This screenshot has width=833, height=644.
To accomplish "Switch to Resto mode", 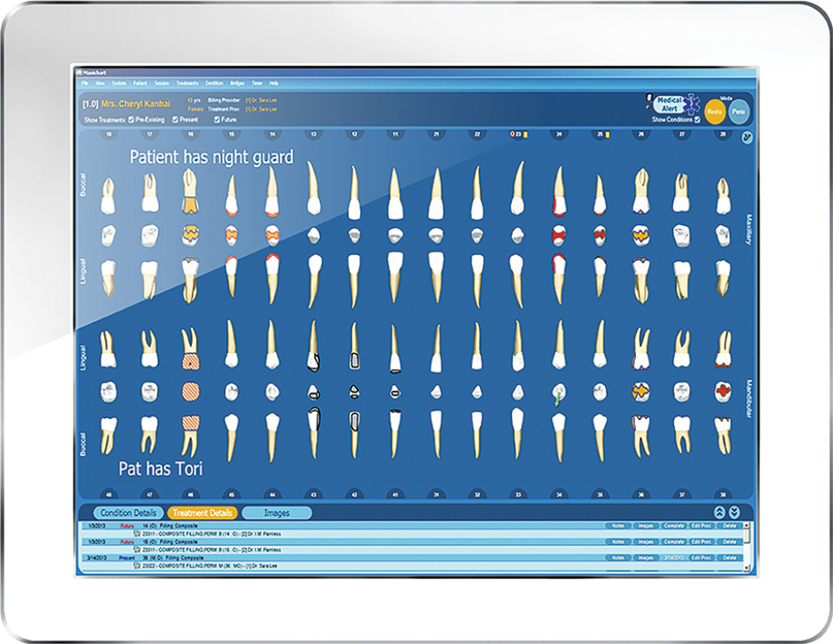I will 713,113.
